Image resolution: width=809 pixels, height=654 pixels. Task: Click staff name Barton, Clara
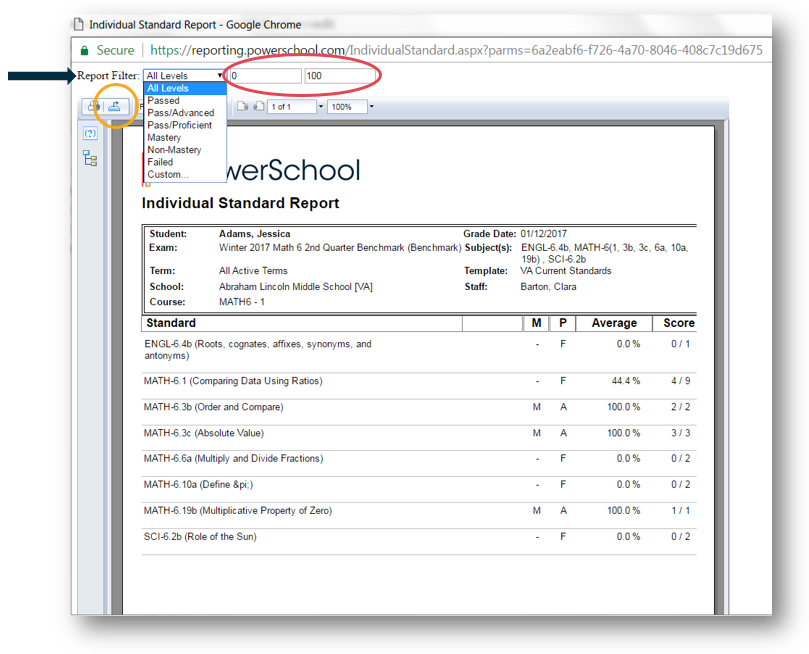pos(548,287)
